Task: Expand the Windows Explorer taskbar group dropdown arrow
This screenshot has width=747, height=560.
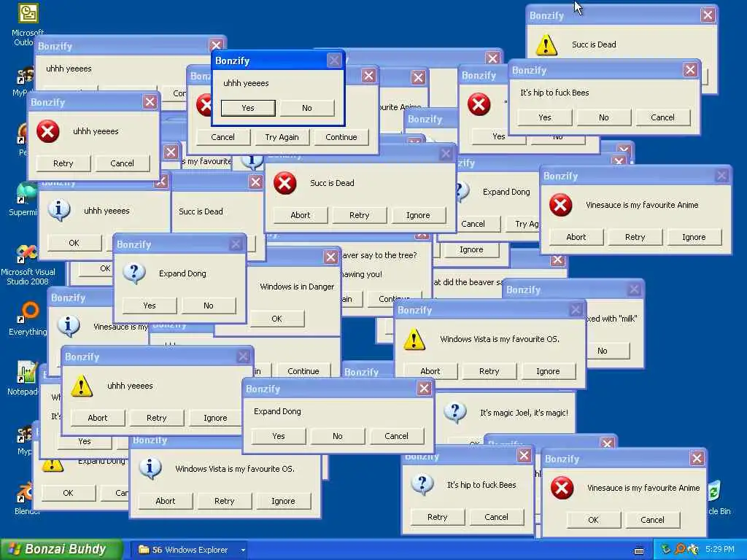Action: coord(243,551)
